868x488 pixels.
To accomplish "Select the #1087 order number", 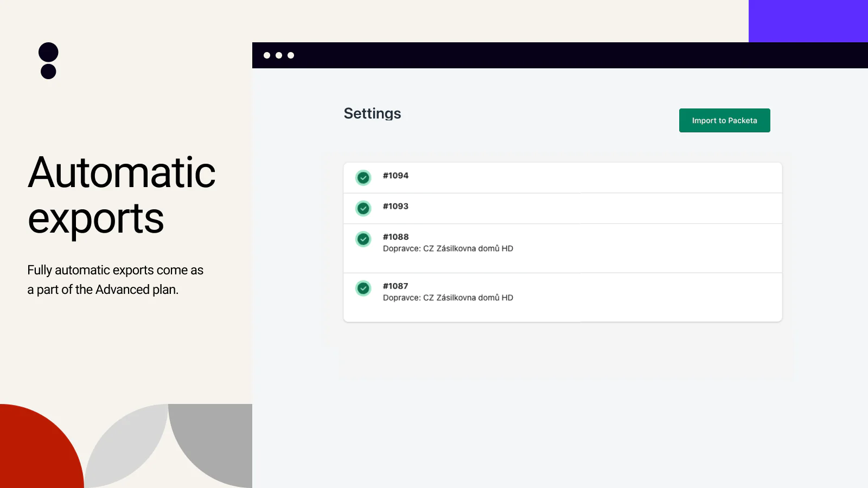I will [x=395, y=286].
